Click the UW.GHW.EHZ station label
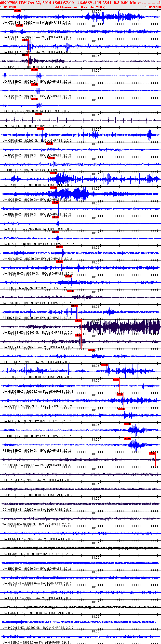Screen dimensions: 161x644 pos(37,259)
